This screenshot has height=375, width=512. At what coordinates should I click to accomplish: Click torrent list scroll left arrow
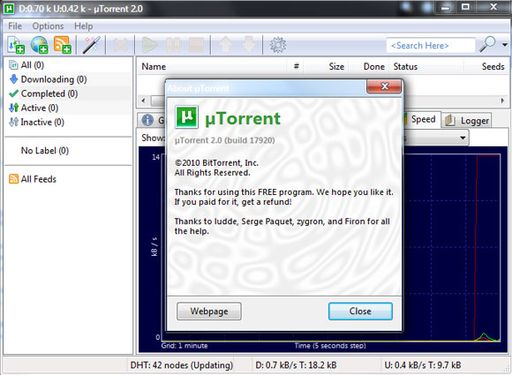(144, 100)
